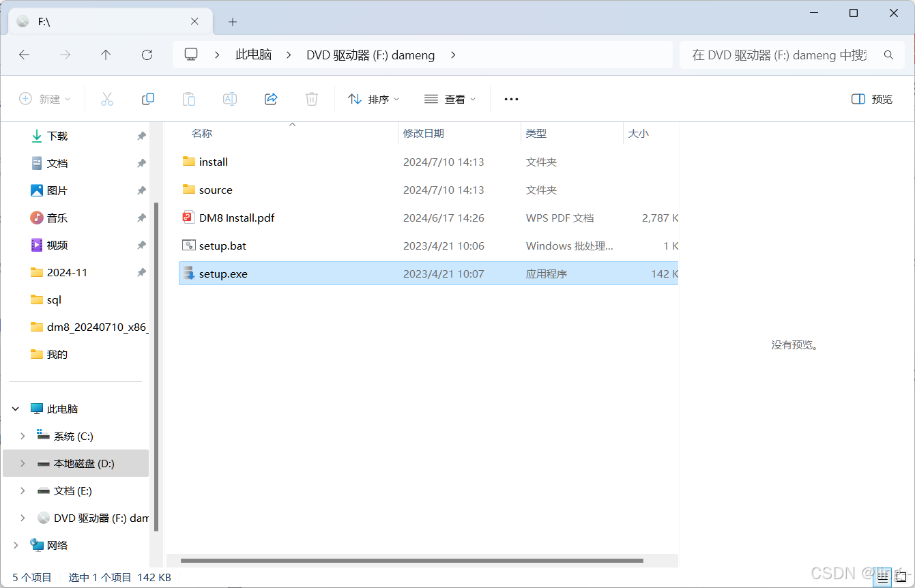Expand the 本地磁盘 (D:) drive node

coord(23,463)
